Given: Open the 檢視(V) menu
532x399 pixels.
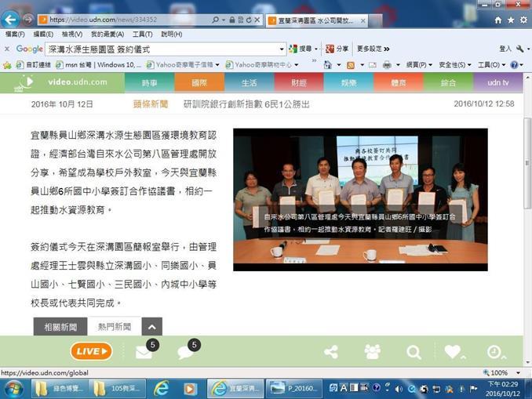Looking at the screenshot, I should click(72, 34).
